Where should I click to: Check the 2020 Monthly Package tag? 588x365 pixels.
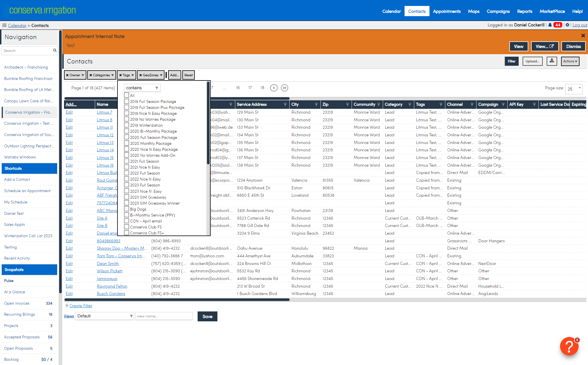[127, 143]
